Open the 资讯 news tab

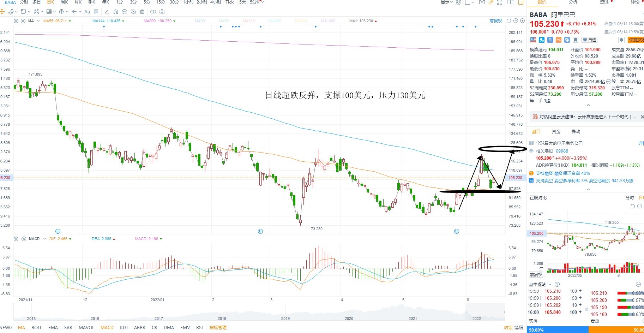pos(604,2)
